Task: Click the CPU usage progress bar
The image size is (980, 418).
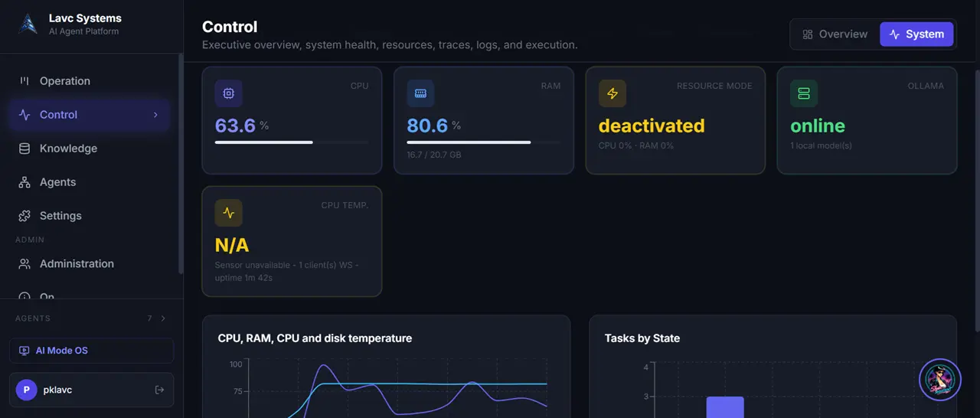Action: pyautogui.click(x=292, y=142)
